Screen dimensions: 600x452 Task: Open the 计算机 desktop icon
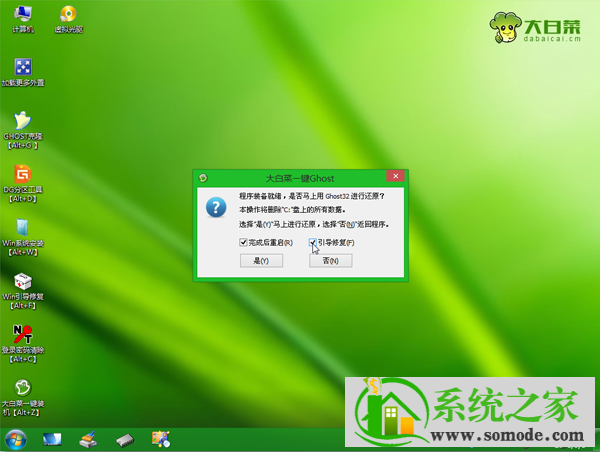[x=23, y=19]
